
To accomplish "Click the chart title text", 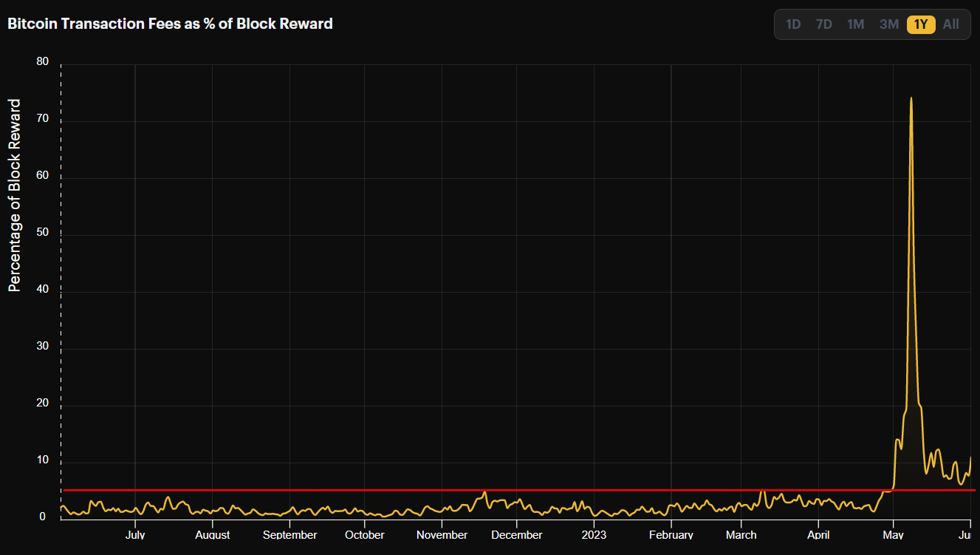I will 170,24.
